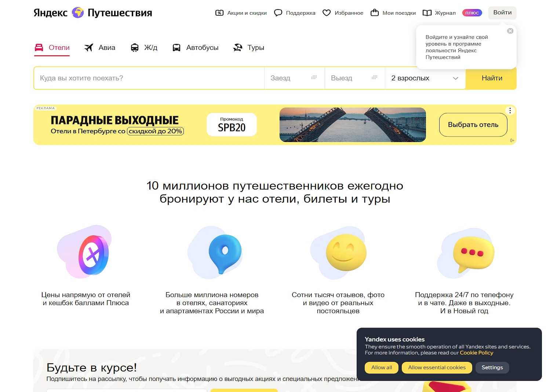
Task: Click the Выбрать отель banner button
Action: pos(473,125)
